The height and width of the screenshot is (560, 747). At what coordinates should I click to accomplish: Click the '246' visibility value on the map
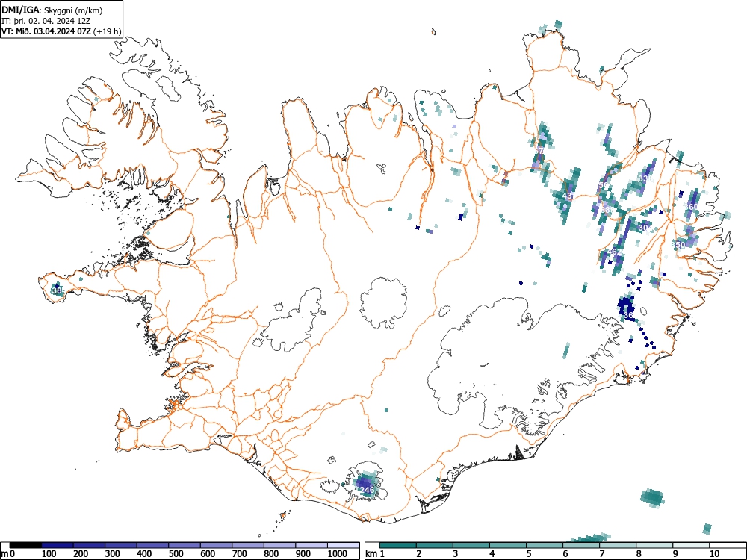[367, 490]
